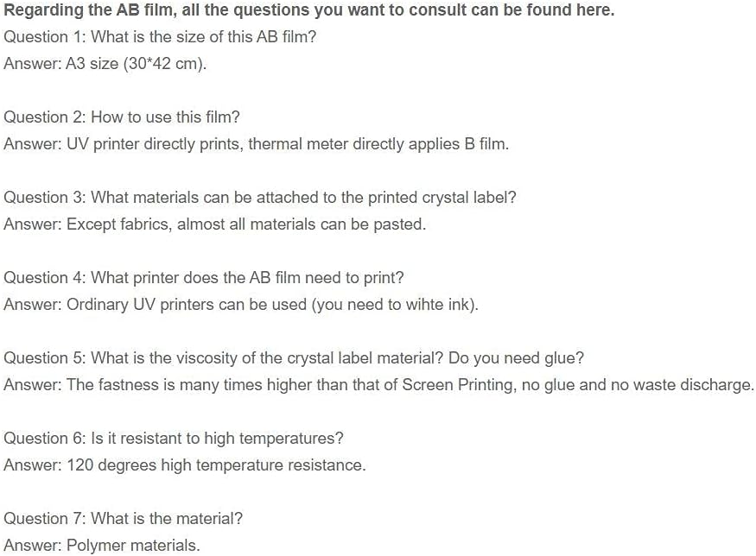Viewport: 756px width, 556px height.
Task: Click the answer '120 degrees high temperature resistance'
Action: point(184,465)
